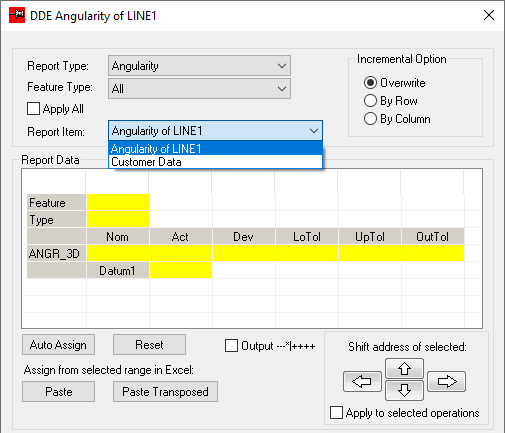The height and width of the screenshot is (433, 505).
Task: Select Angularity of LINE1 list entry
Action: (215, 148)
